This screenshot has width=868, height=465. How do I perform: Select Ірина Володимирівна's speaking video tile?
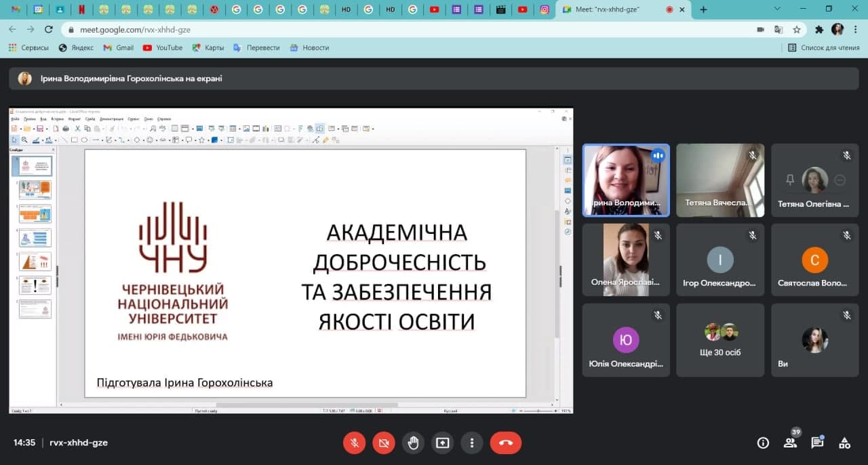626,180
